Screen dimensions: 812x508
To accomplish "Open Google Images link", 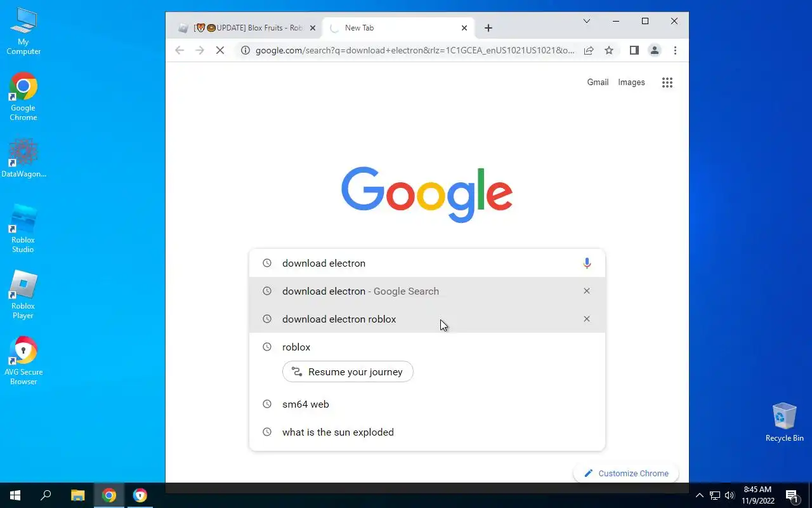I will [x=631, y=83].
